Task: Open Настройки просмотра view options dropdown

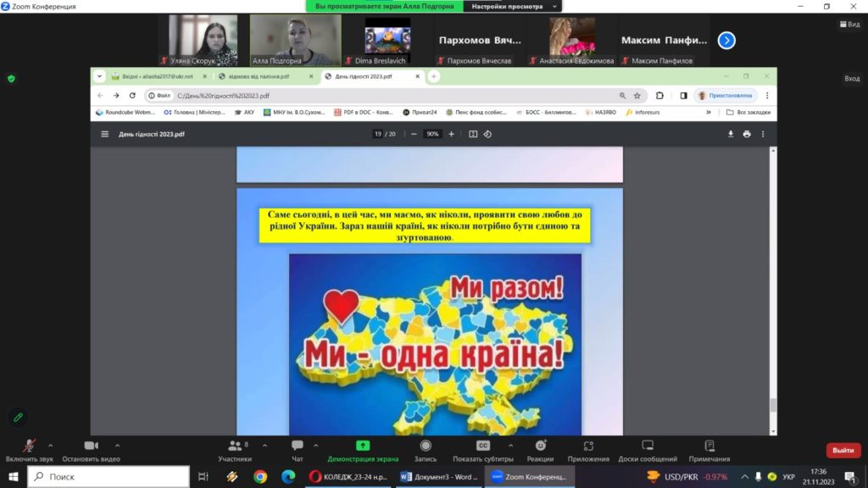Action: click(513, 6)
